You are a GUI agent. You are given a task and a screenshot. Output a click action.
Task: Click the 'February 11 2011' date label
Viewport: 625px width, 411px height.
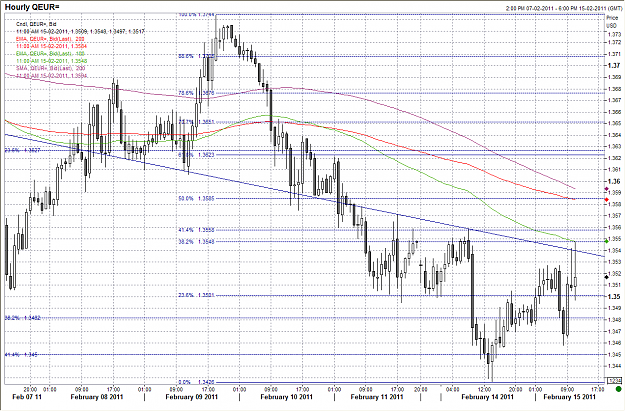point(377,397)
